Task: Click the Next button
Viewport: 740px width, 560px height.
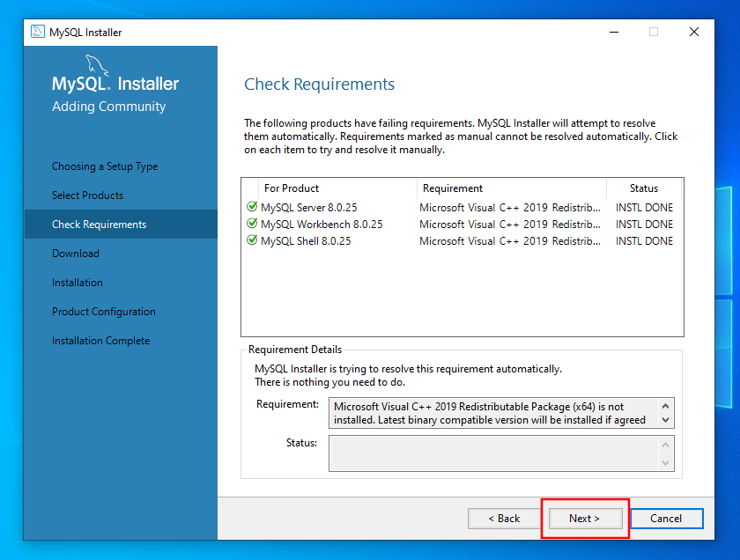Action: [x=585, y=519]
